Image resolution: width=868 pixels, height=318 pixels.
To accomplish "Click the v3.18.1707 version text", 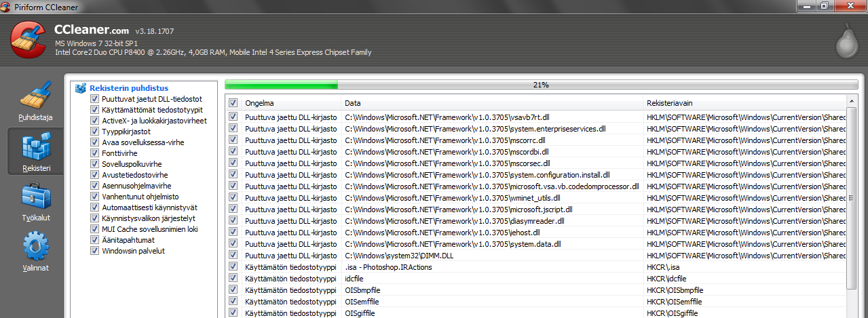I will (x=154, y=32).
